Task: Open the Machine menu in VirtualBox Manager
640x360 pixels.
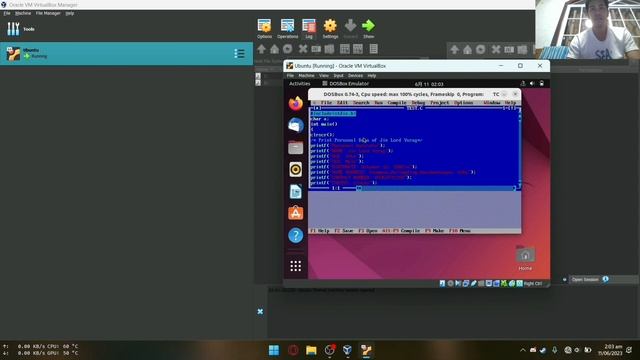Action: point(23,13)
